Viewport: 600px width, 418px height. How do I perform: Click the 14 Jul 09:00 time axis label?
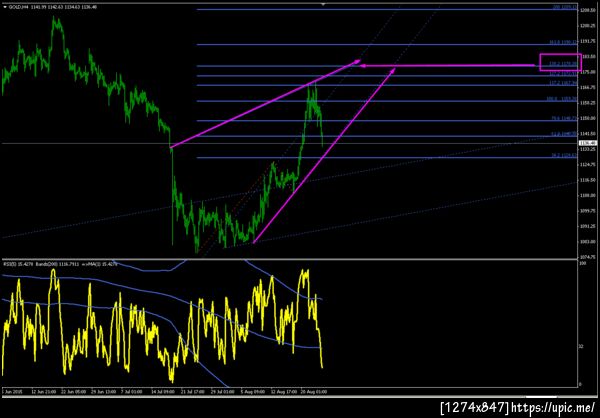tap(163, 392)
